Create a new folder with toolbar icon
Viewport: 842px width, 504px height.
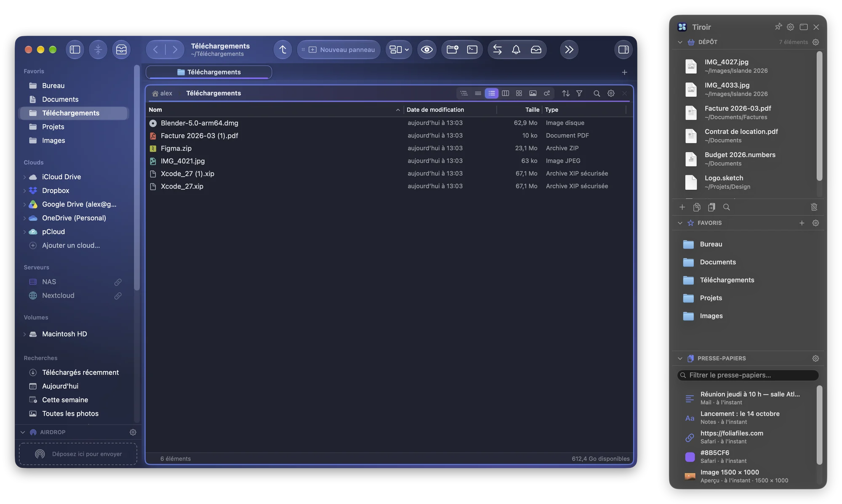(x=453, y=50)
